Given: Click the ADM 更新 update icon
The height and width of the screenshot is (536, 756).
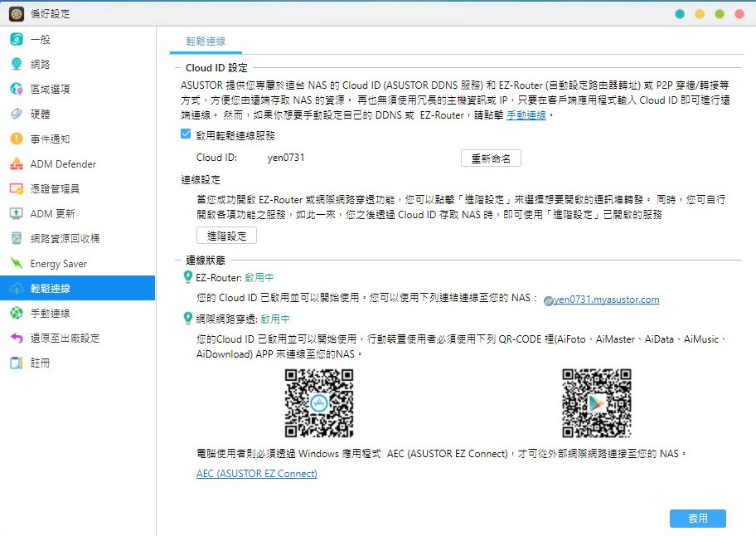Looking at the screenshot, I should [x=17, y=214].
